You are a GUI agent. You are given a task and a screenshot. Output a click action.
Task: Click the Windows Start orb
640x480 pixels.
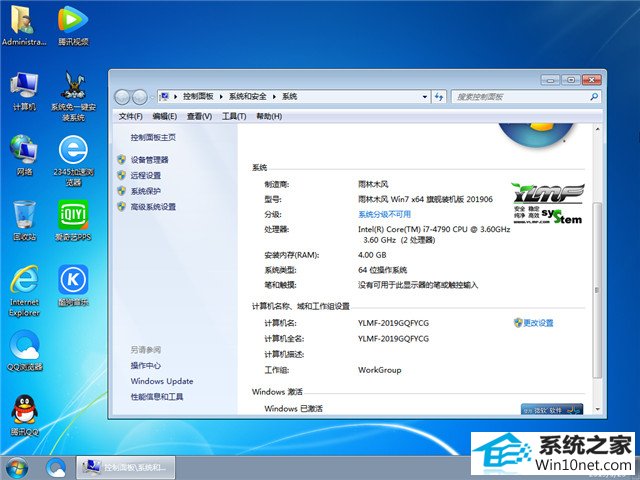(17, 467)
